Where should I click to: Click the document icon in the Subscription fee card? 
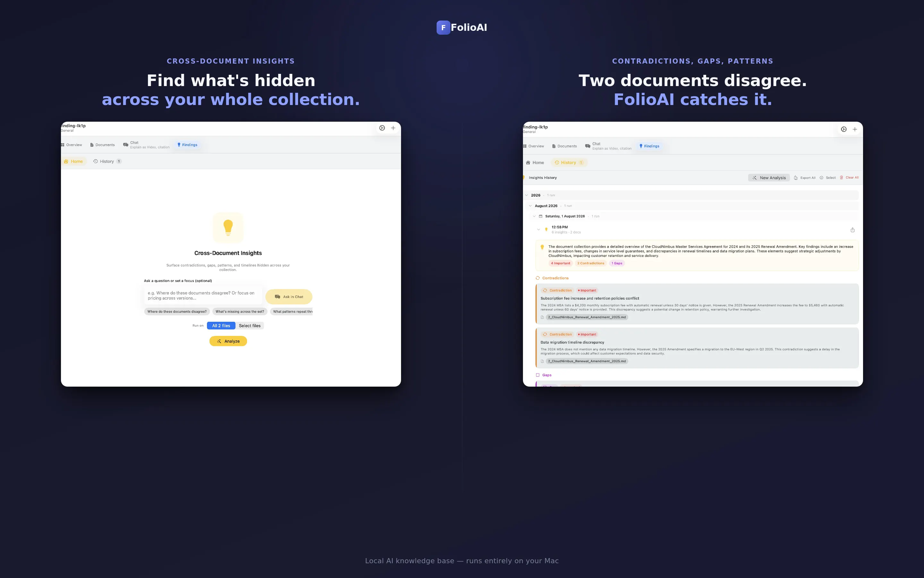[x=542, y=317]
